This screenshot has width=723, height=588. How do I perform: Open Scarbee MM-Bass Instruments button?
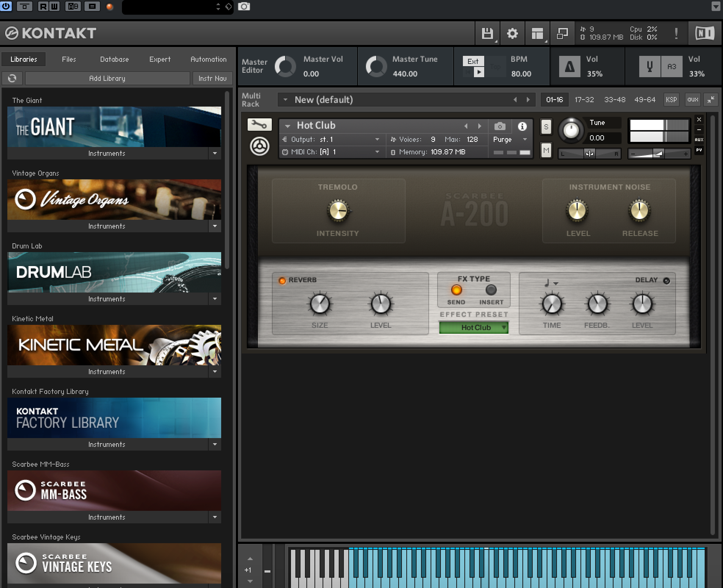pyautogui.click(x=107, y=517)
